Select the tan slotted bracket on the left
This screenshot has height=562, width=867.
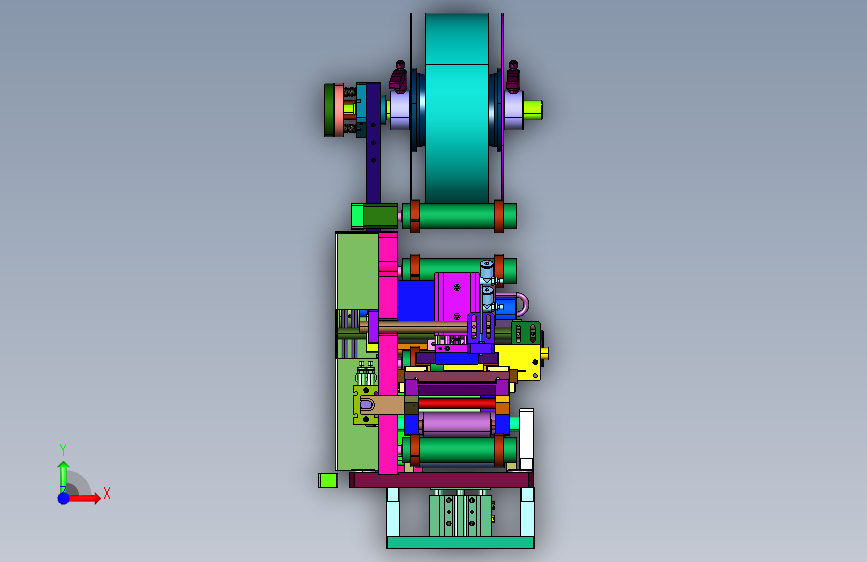coord(382,404)
